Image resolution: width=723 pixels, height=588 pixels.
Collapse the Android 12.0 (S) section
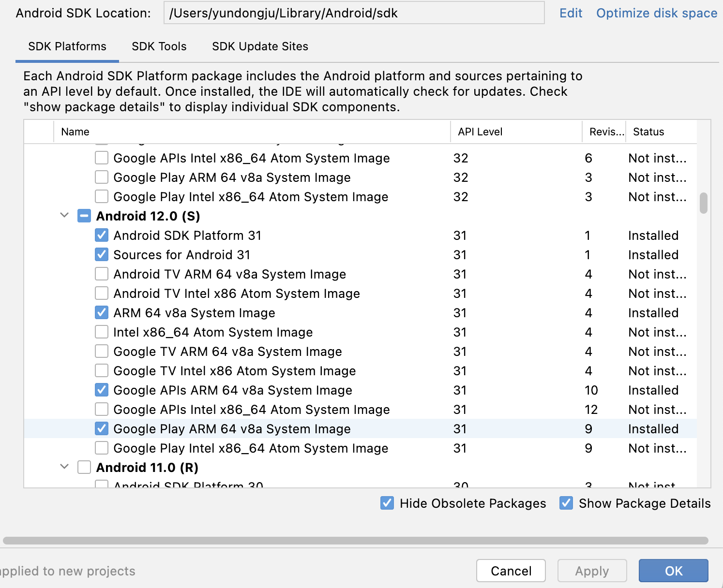pyautogui.click(x=64, y=216)
